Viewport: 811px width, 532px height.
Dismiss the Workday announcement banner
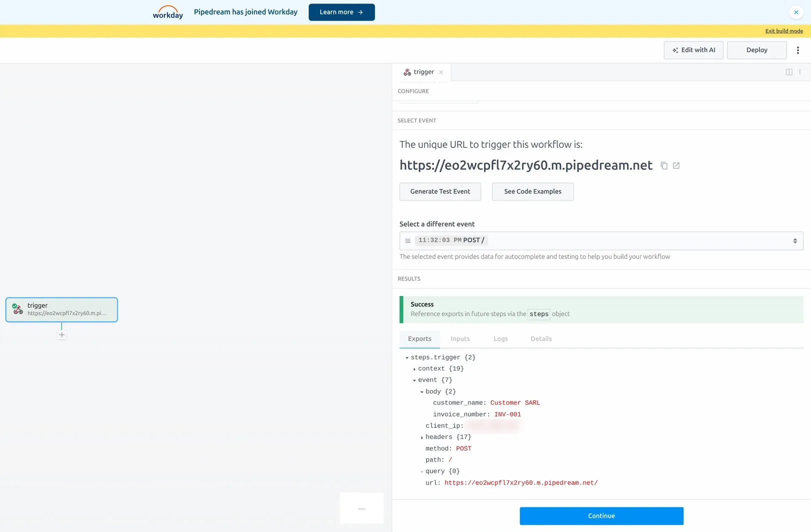tap(796, 12)
